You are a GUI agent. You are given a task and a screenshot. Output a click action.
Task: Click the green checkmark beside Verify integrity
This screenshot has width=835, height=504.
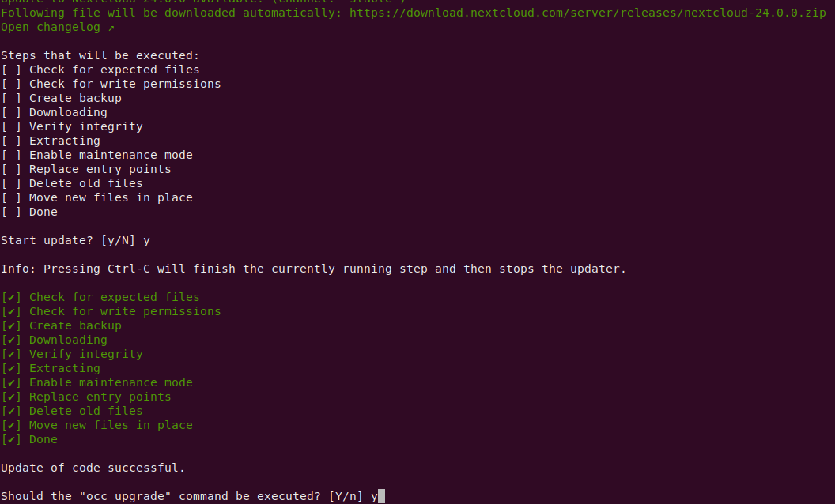[x=11, y=355]
